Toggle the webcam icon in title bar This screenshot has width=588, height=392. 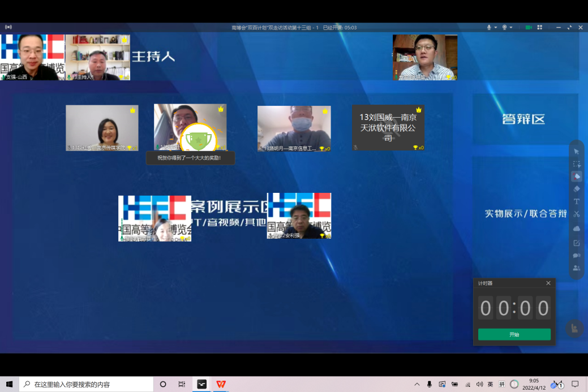click(504, 27)
